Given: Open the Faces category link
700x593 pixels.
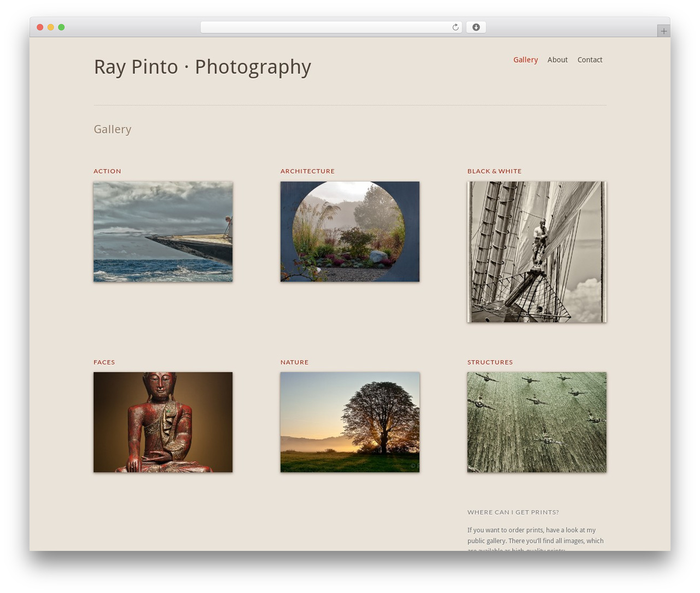Looking at the screenshot, I should click(x=104, y=362).
